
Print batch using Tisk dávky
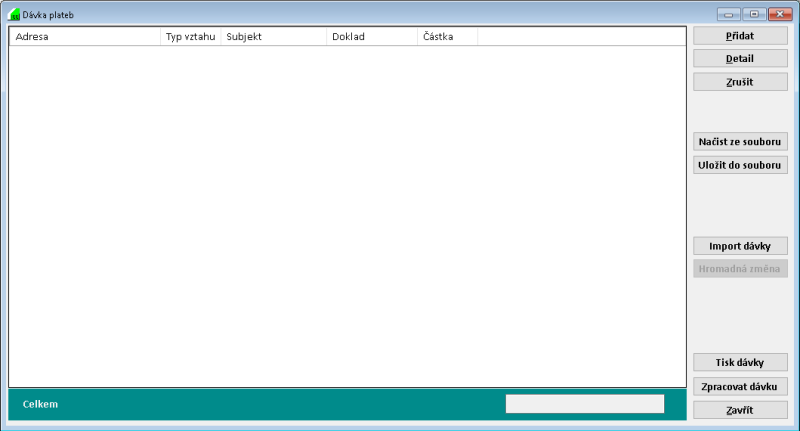coord(740,362)
